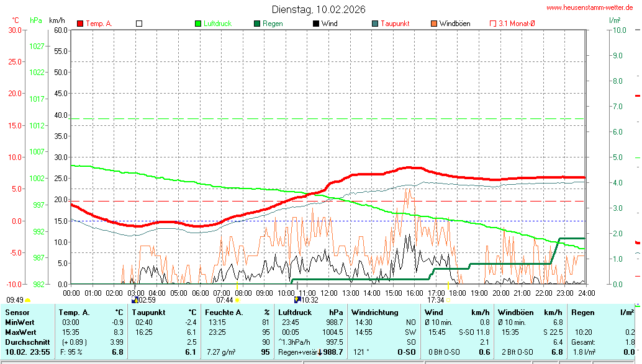Click the yellow icon beside 09:49
The image size is (642, 364).
pos(27,300)
